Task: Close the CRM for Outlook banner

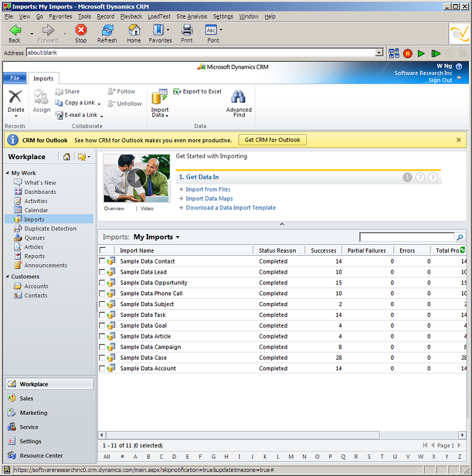Action: (459, 140)
